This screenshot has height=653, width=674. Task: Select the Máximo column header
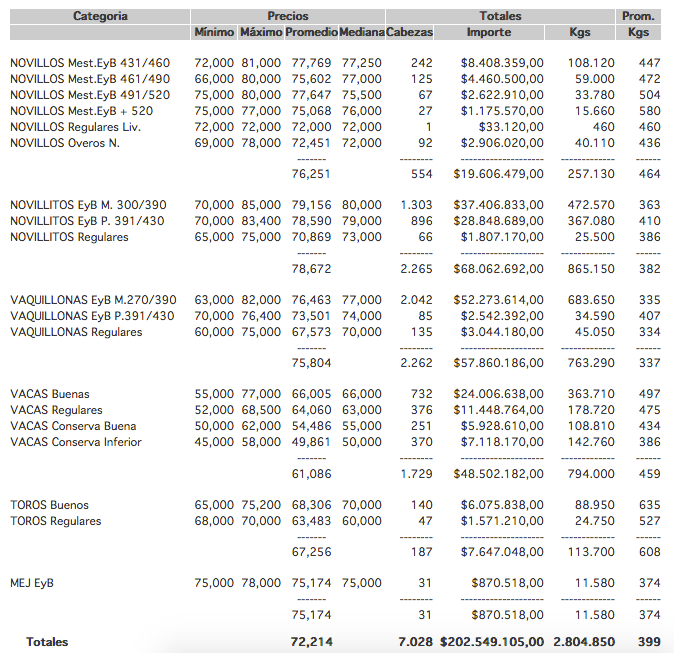pos(261,32)
